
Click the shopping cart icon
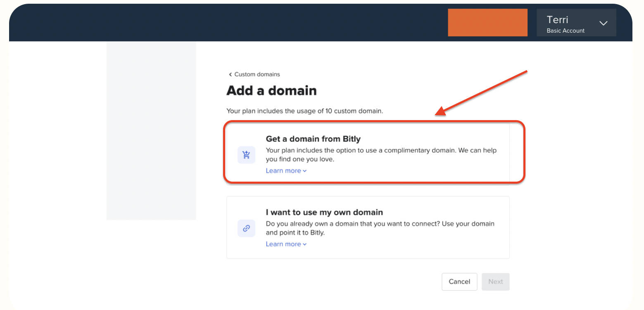246,155
